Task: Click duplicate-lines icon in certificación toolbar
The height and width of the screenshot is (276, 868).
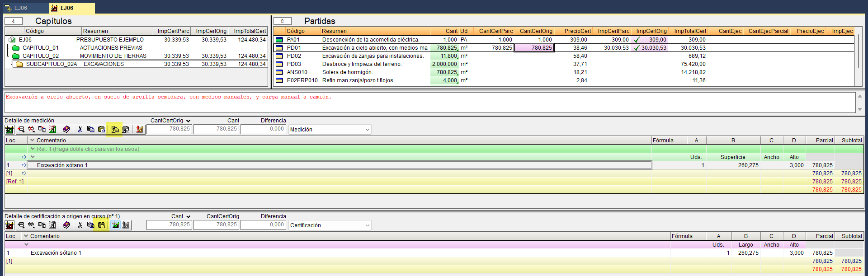Action: 42,225
